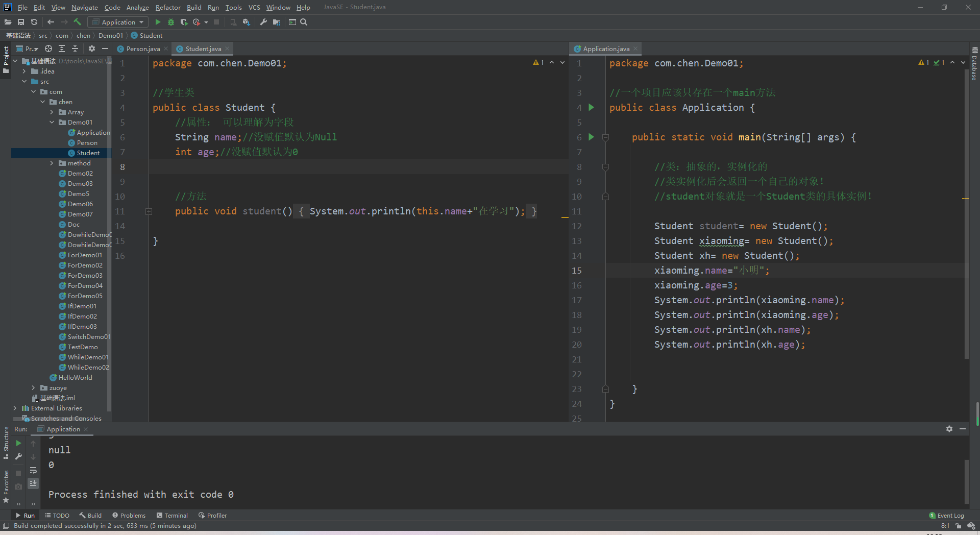
Task: Toggle the Structure tool window stripe button
Action: tap(6, 442)
